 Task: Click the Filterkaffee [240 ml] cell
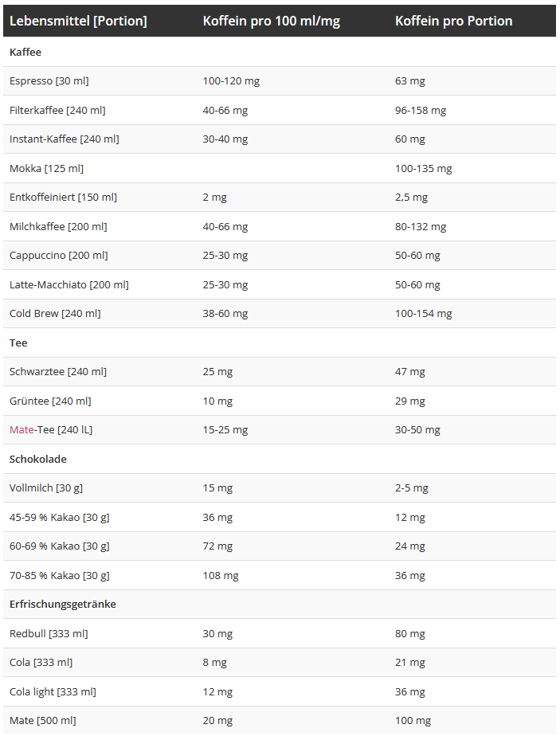pyautogui.click(x=57, y=111)
